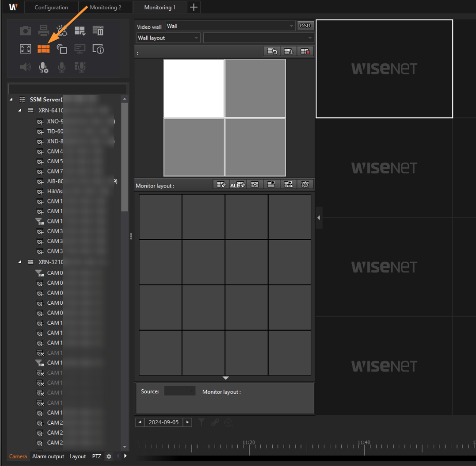Select the bottom-left gray wall monitor tile
476x466 pixels.
coord(193,147)
